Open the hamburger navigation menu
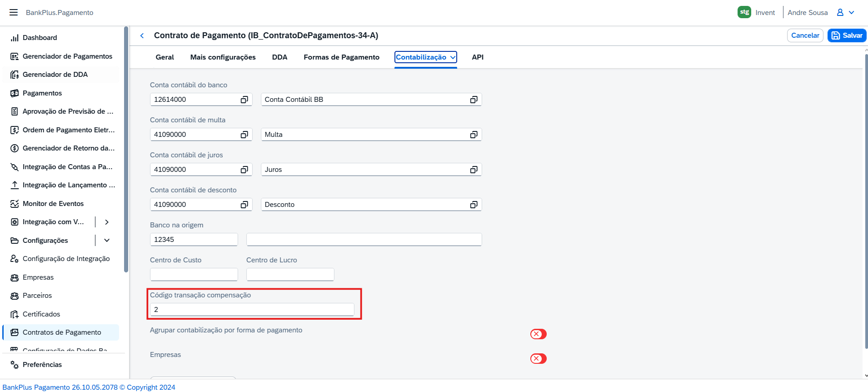The height and width of the screenshot is (392, 868). click(x=14, y=12)
